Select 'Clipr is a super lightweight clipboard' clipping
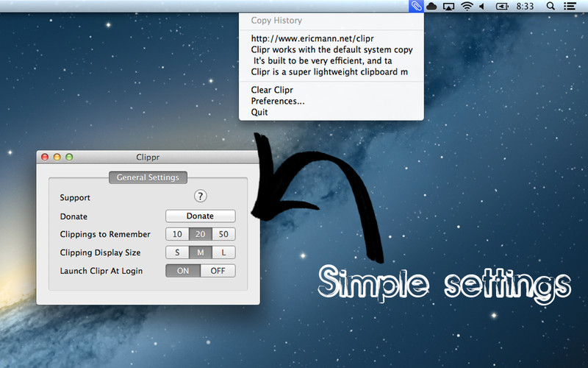The width and height of the screenshot is (588, 368). pos(331,71)
